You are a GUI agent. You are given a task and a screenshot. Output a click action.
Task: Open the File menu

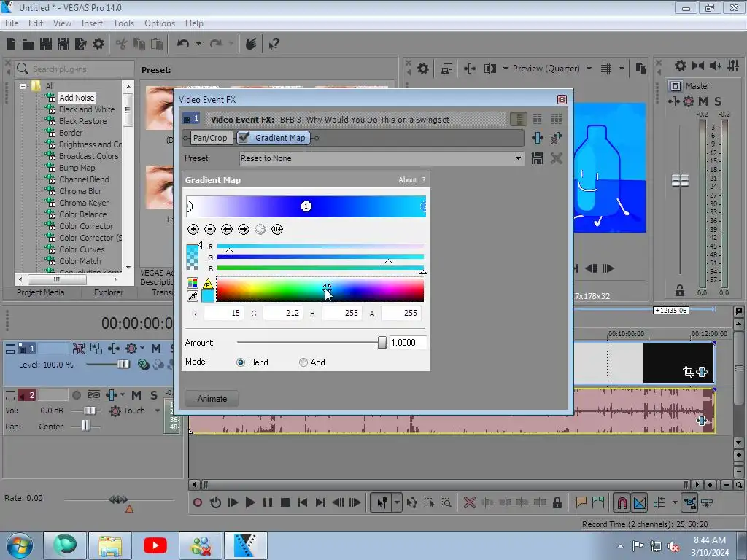tap(12, 23)
